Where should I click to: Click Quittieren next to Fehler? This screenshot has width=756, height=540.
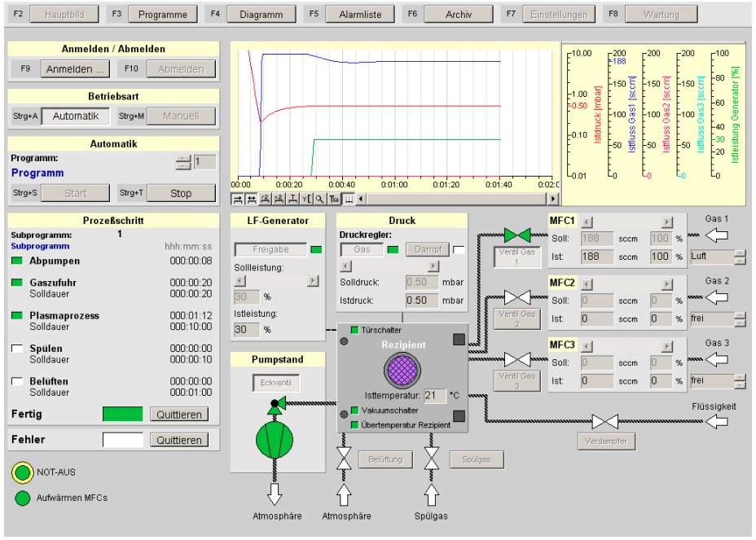[179, 440]
